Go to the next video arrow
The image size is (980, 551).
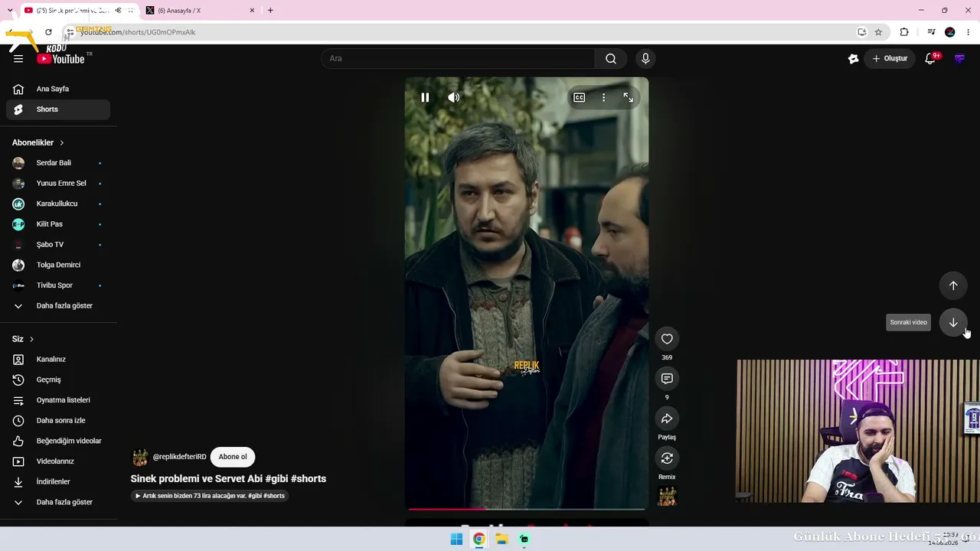[x=953, y=322]
